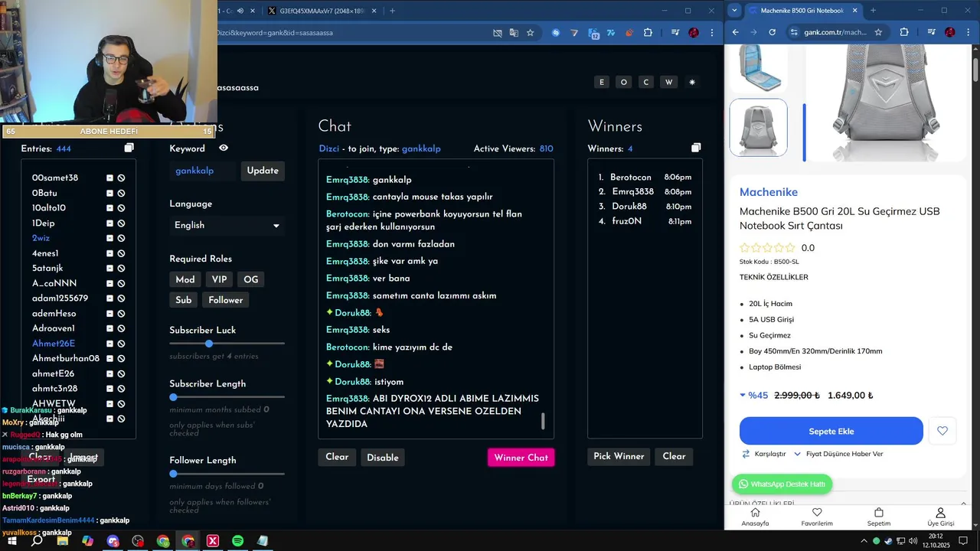
Task: Adjust the Subscriber Luck slider handle
Action: pos(209,344)
